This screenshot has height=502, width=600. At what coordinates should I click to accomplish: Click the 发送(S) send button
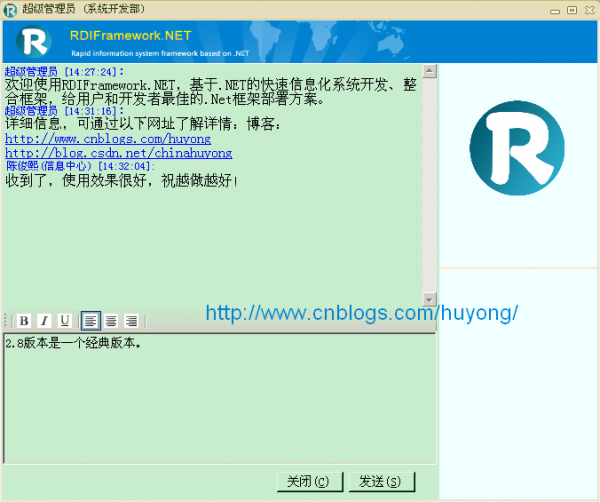coord(382,481)
